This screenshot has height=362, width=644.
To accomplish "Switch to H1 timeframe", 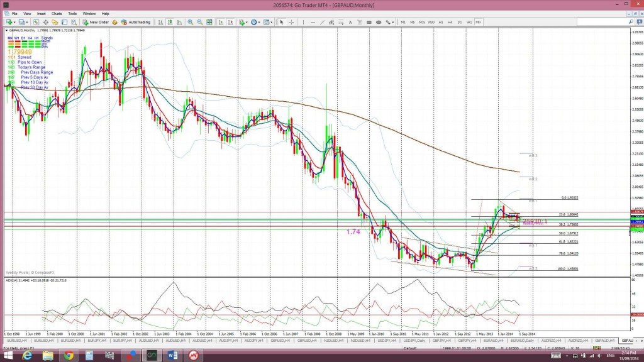I will click(441, 22).
